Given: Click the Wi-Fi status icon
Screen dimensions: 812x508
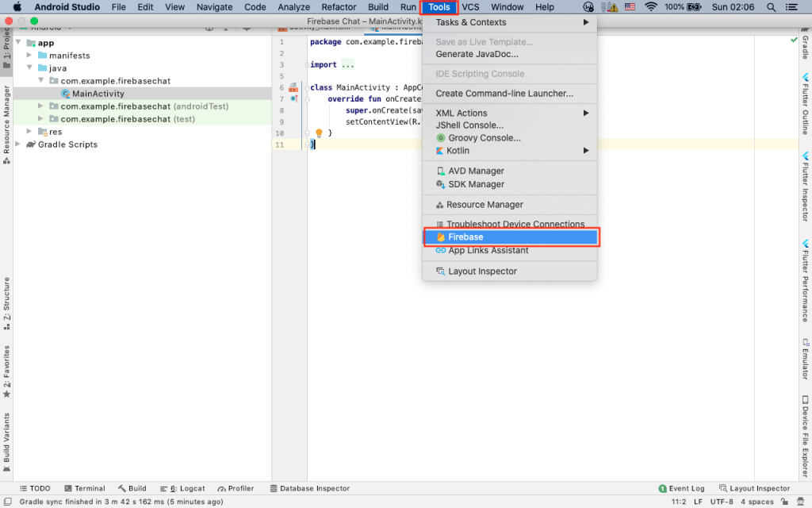Looking at the screenshot, I should (651, 6).
